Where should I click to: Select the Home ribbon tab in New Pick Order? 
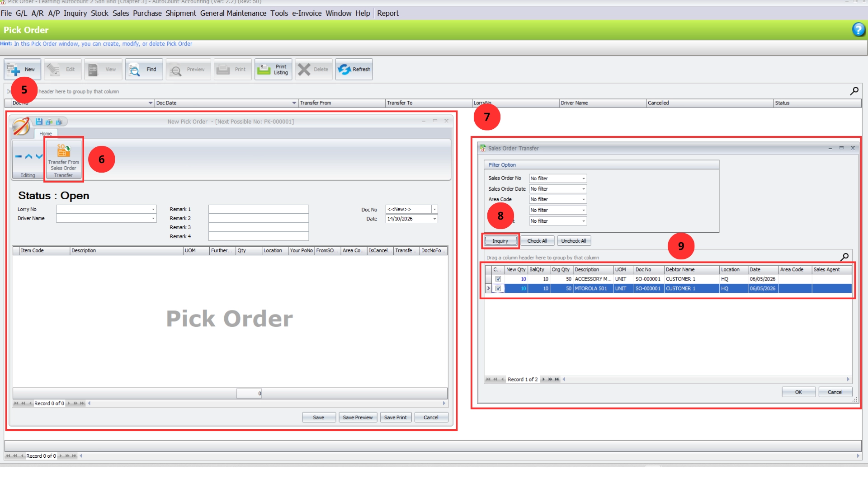[x=45, y=133]
